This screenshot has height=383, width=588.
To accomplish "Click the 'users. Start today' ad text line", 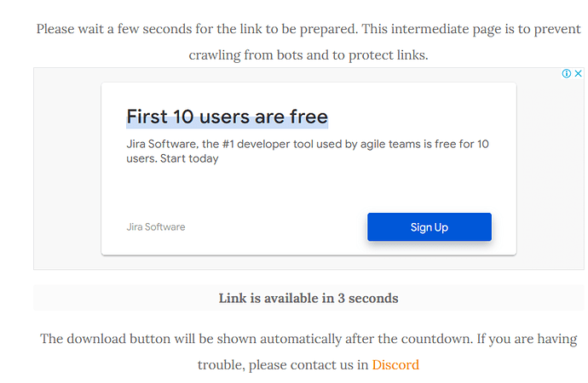I will click(172, 159).
